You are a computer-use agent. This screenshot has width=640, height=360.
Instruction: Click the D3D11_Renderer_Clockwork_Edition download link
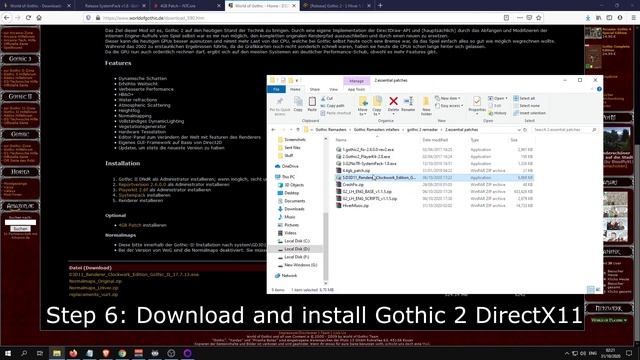[134, 275]
